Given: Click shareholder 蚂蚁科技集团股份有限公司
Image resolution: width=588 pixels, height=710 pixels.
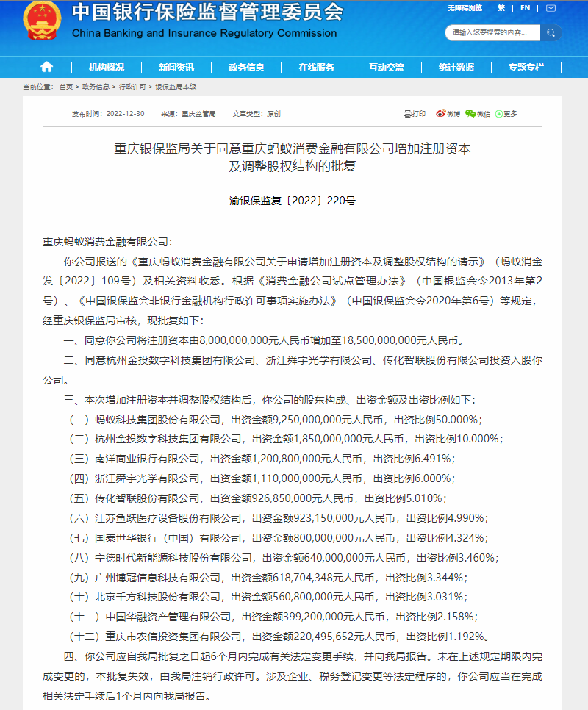Looking at the screenshot, I should click(157, 420).
